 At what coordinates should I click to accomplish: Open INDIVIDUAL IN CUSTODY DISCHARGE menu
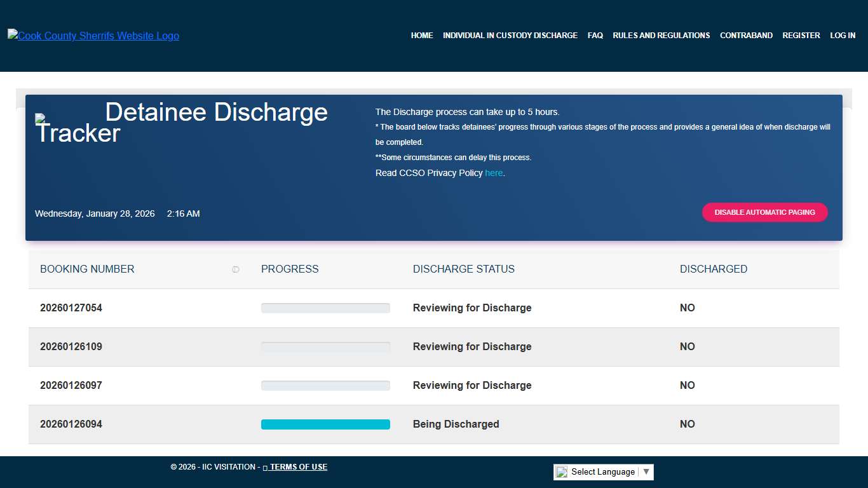click(x=510, y=36)
